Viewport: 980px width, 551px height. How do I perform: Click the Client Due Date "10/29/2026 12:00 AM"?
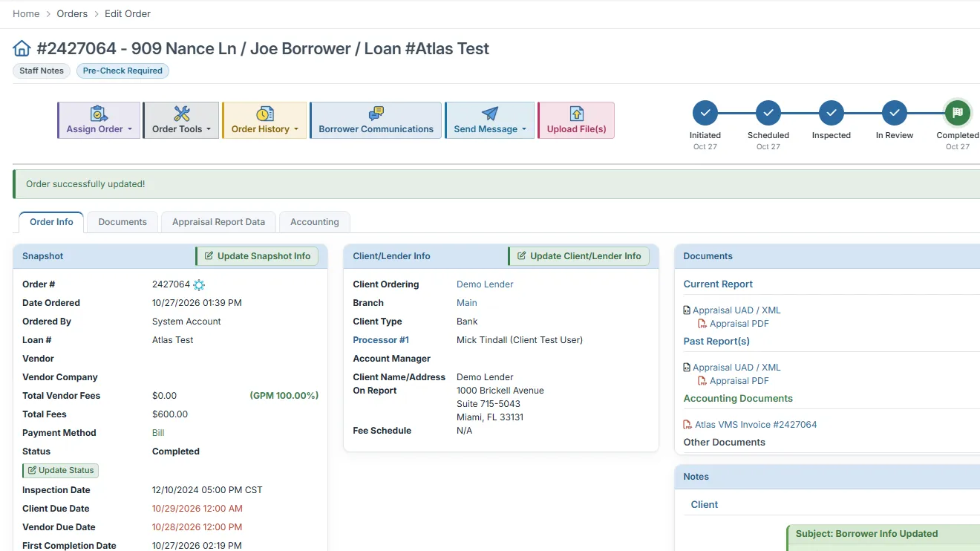tap(197, 509)
